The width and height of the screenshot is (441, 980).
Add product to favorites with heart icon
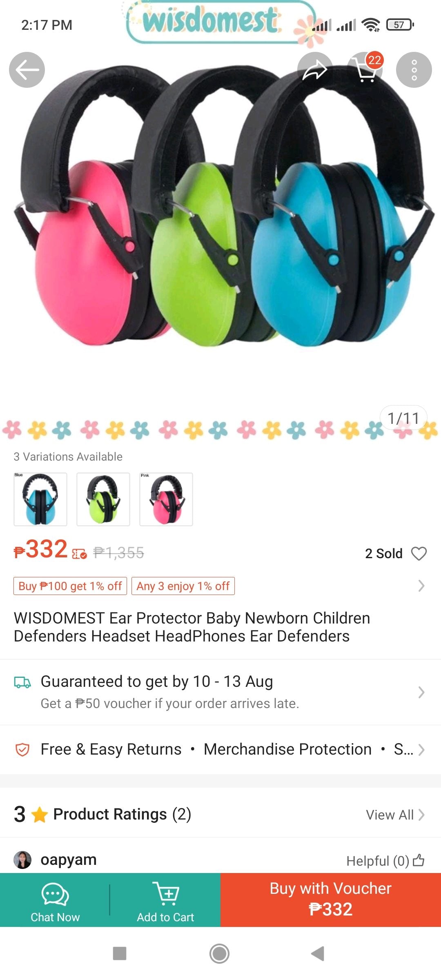pos(419,553)
